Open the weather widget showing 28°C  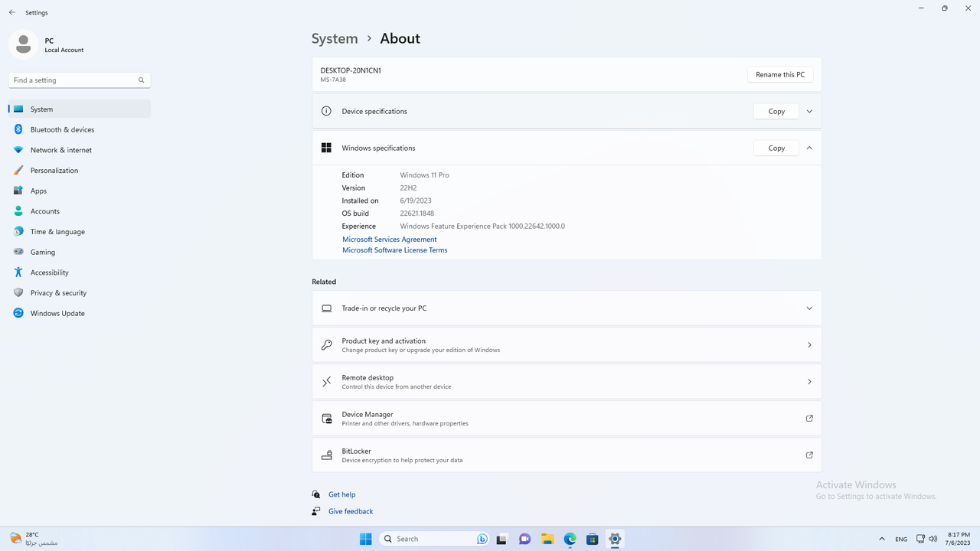click(33, 539)
